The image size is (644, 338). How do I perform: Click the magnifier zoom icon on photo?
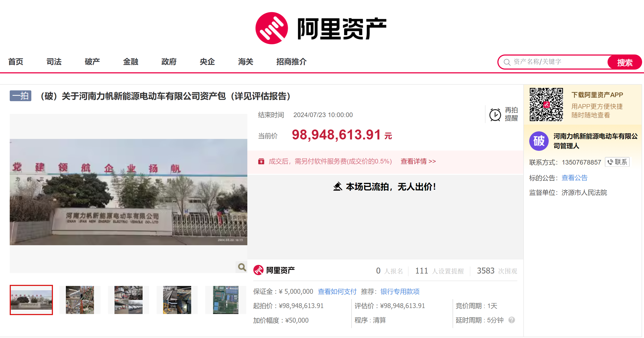[x=242, y=267]
